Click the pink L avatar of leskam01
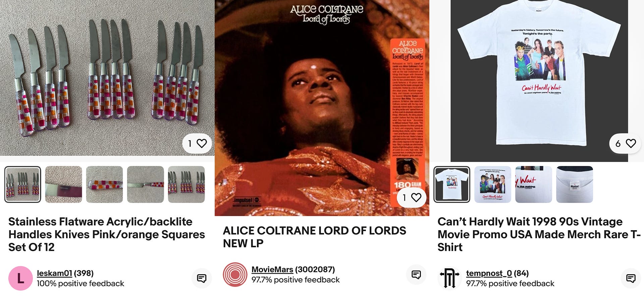 pos(20,279)
